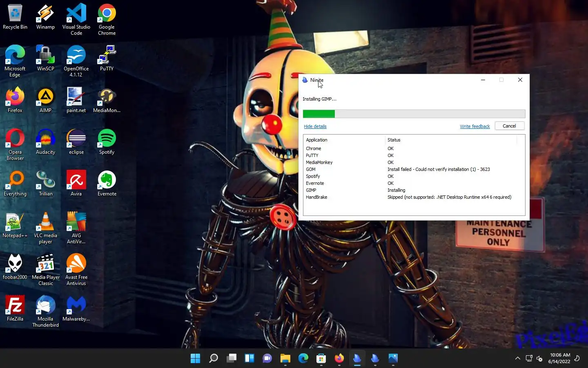Select the PuTTY row in Ninite list
588x368 pixels.
(x=414, y=155)
